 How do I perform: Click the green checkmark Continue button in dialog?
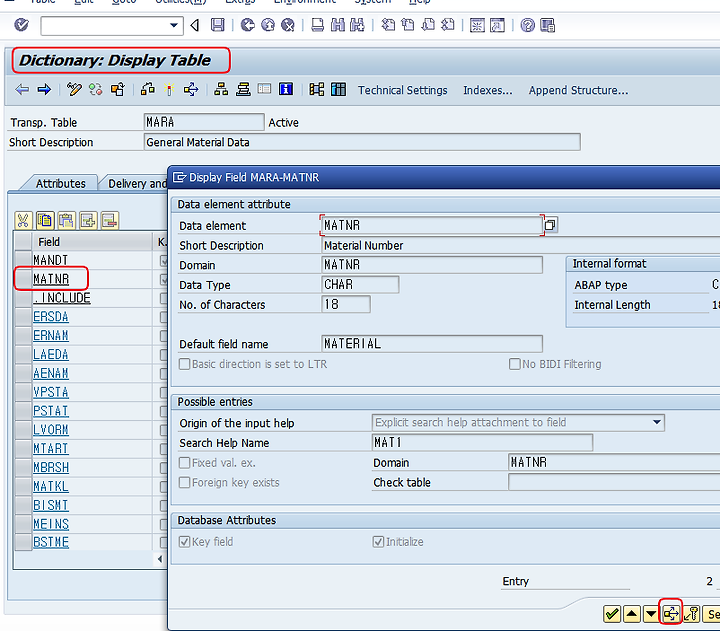point(612,614)
